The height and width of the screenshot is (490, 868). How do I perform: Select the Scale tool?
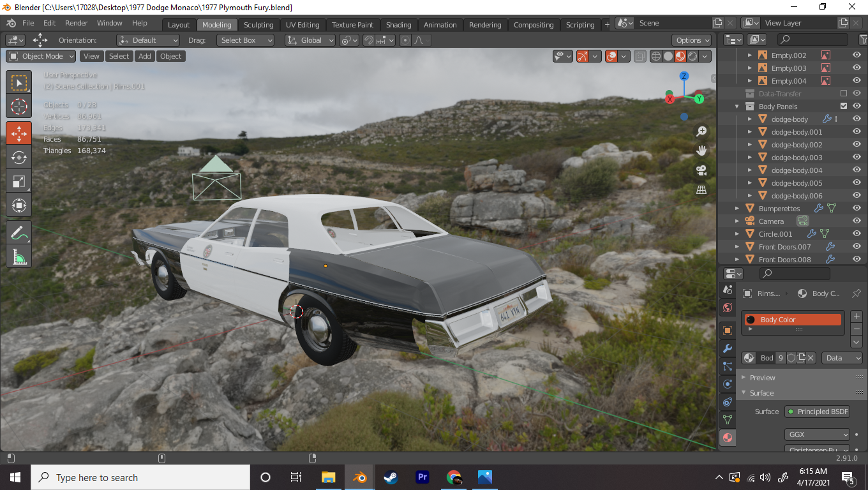tap(19, 181)
